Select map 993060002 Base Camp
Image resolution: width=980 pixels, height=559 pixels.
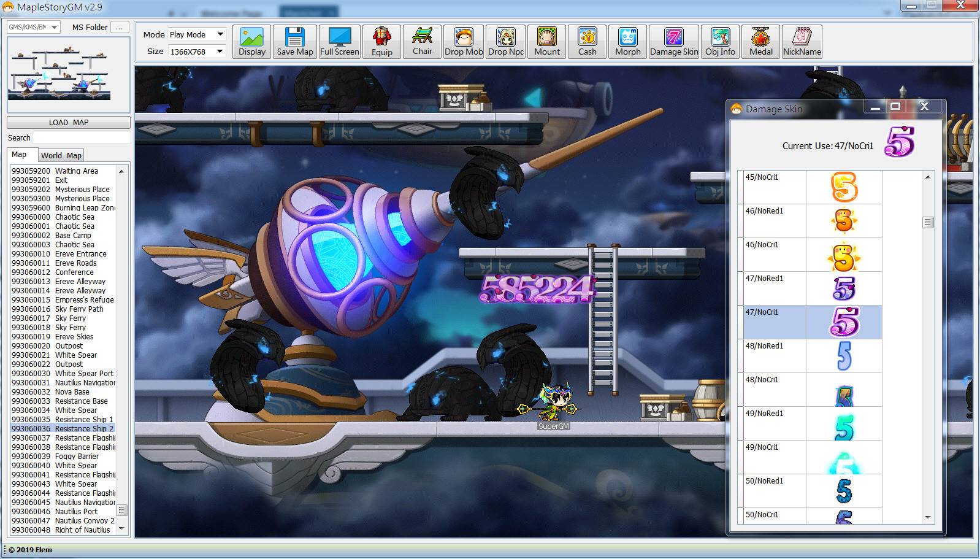(x=63, y=235)
